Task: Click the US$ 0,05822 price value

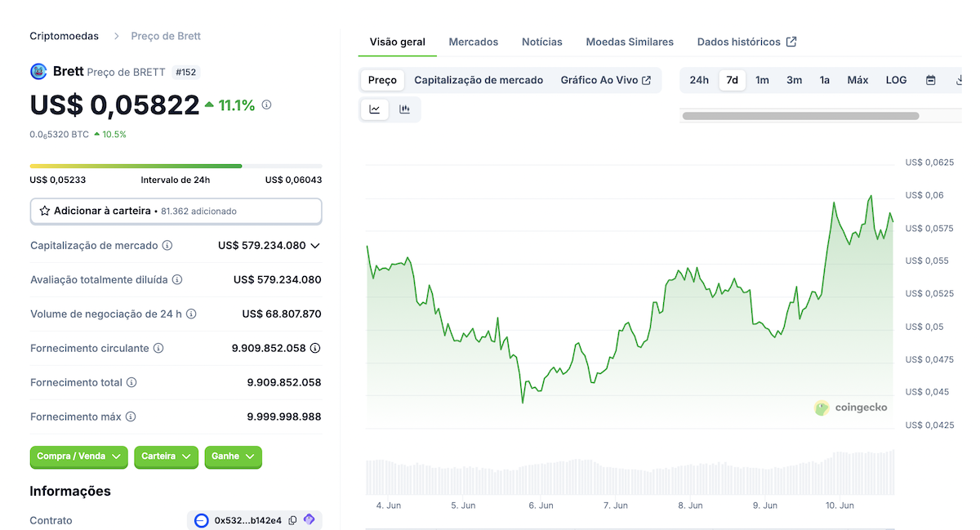Action: point(115,105)
